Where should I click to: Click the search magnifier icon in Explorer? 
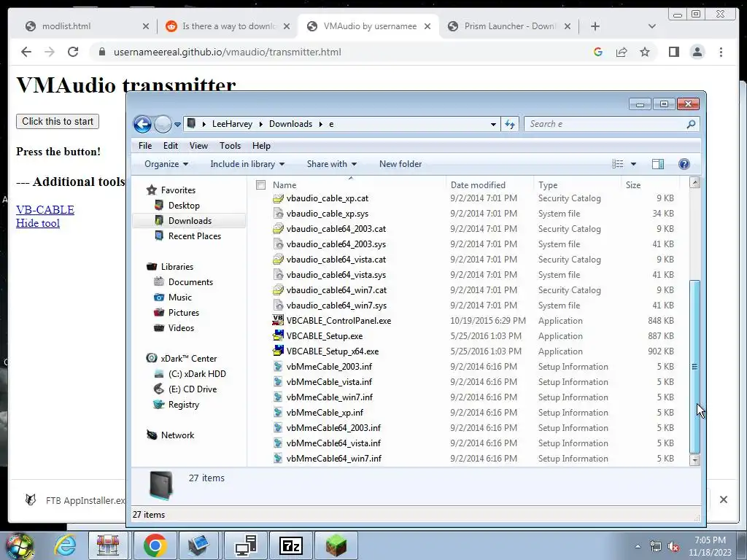click(x=691, y=124)
